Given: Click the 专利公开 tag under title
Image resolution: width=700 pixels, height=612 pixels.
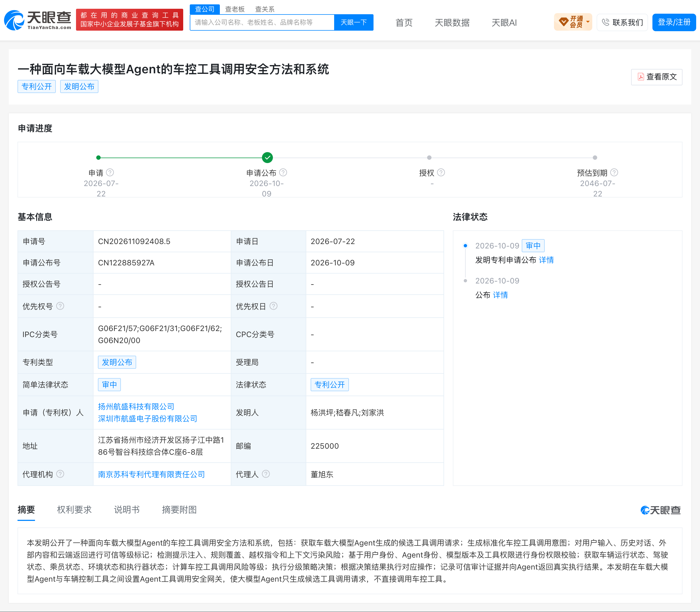Looking at the screenshot, I should point(37,86).
